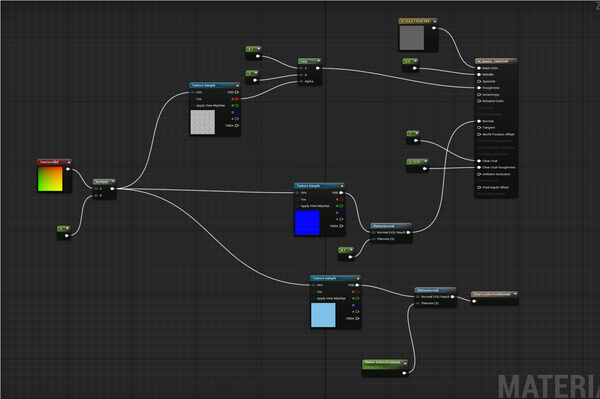This screenshot has width=600, height=399.
Task: Click the B input pin on Multiply node
Action: (96, 195)
